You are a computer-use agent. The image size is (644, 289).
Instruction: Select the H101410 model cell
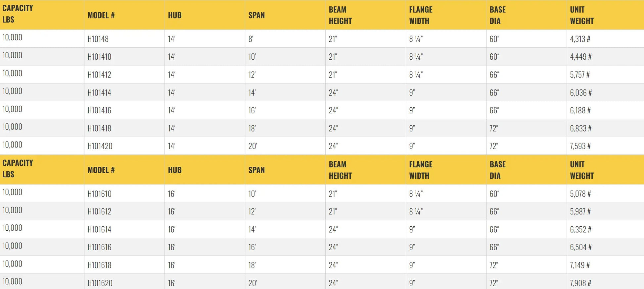pyautogui.click(x=99, y=57)
